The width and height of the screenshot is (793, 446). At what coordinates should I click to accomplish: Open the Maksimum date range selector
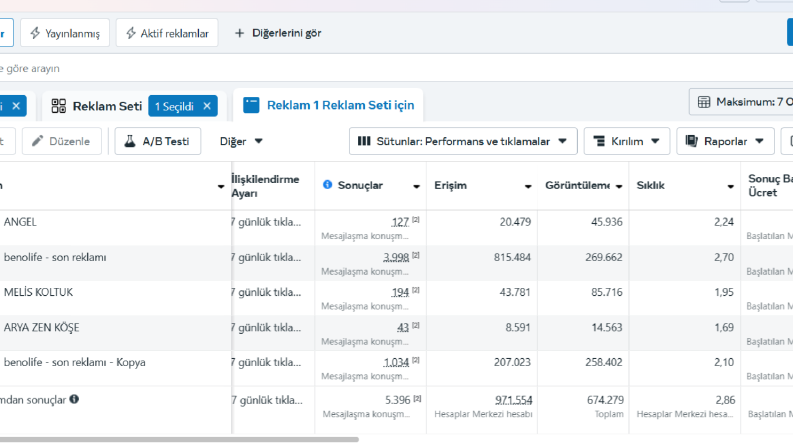click(741, 102)
